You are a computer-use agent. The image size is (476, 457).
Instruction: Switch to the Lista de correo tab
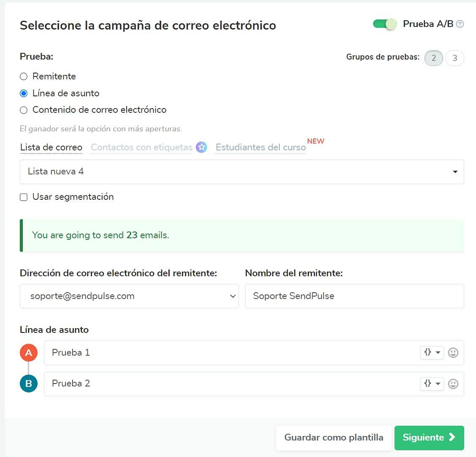(51, 147)
